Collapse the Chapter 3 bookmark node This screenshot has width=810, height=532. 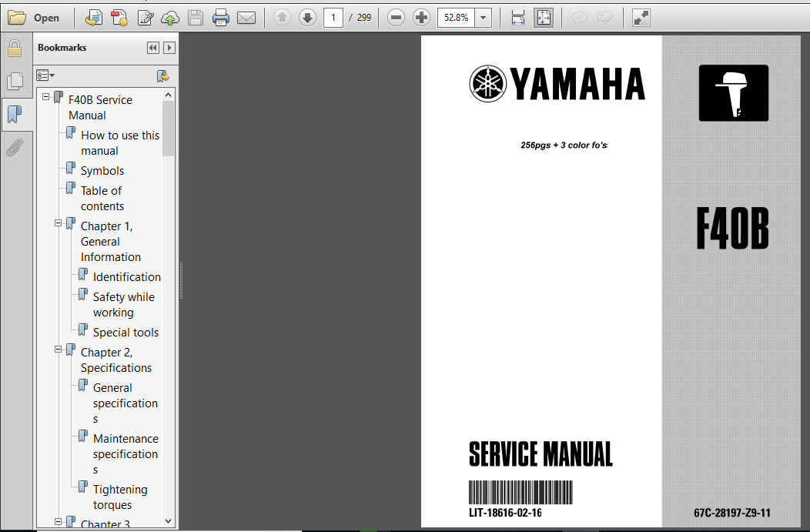click(x=59, y=522)
